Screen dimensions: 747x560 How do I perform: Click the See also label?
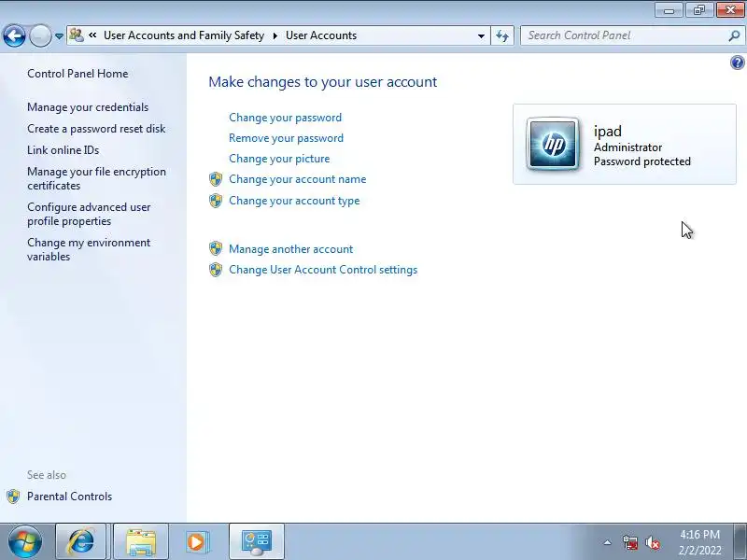tap(47, 475)
